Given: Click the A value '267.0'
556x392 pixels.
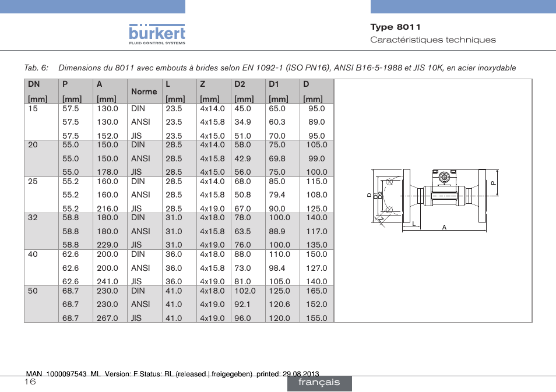Looking at the screenshot, I should point(107,318).
